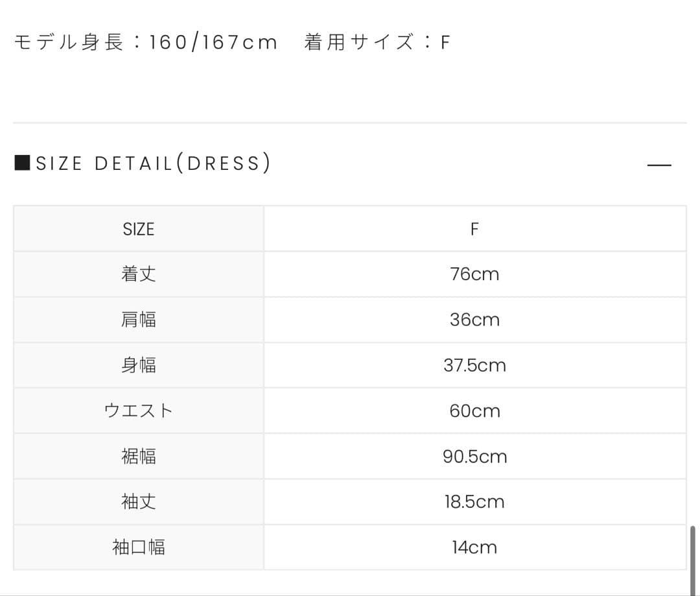
Task: Click the モデル身長 160/167cm text line
Action: pos(145,43)
